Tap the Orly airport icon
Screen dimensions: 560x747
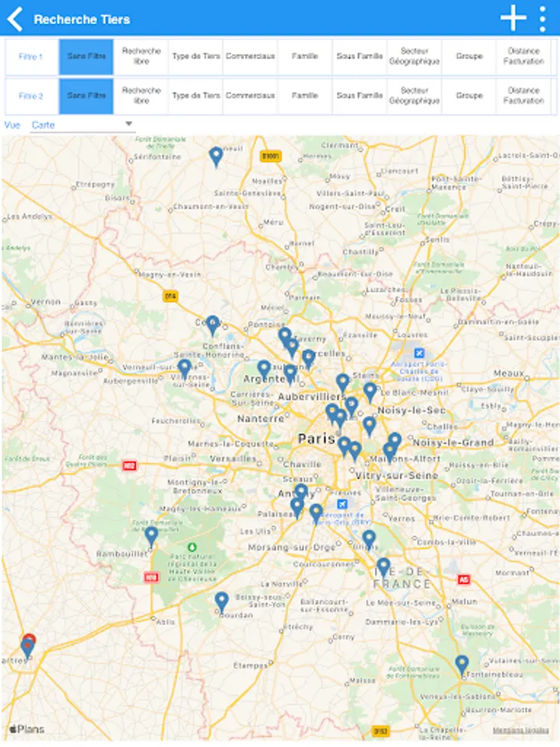(342, 504)
